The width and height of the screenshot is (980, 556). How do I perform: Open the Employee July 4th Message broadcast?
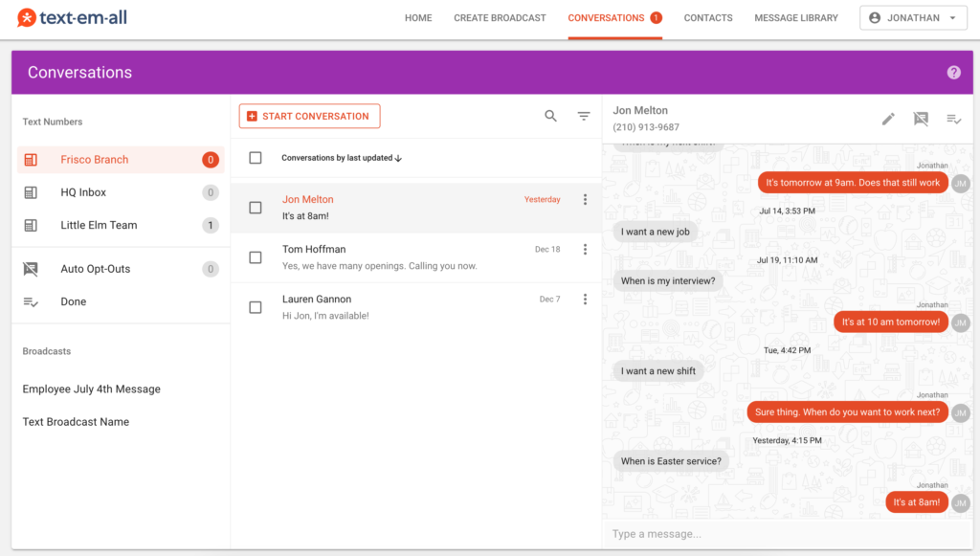tap(91, 389)
